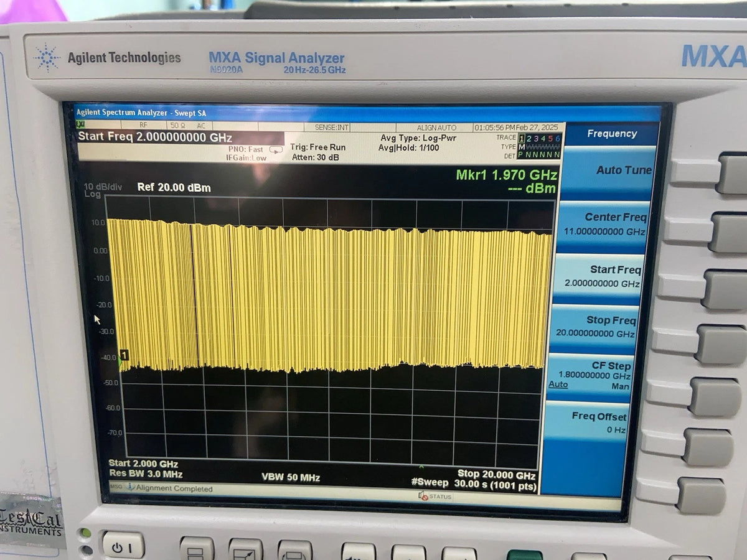Screen dimensions: 747x560
Task: Push the hardware key beside CF Step
Action: 715,397
